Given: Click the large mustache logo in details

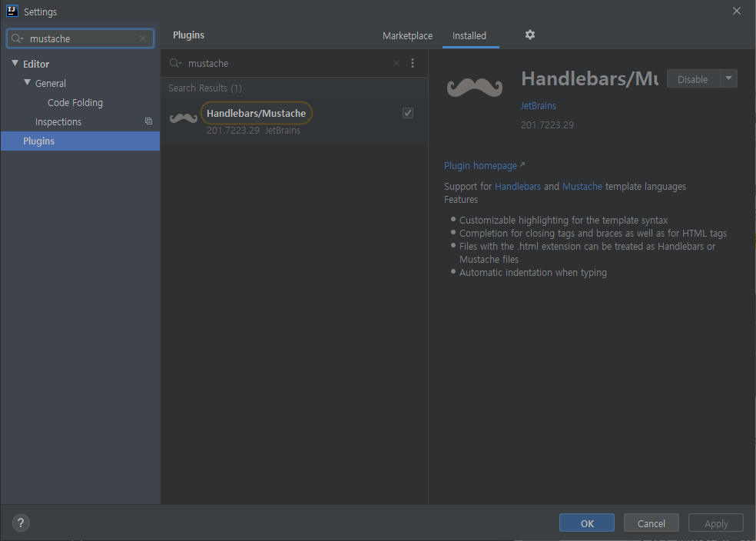Looking at the screenshot, I should tap(475, 88).
